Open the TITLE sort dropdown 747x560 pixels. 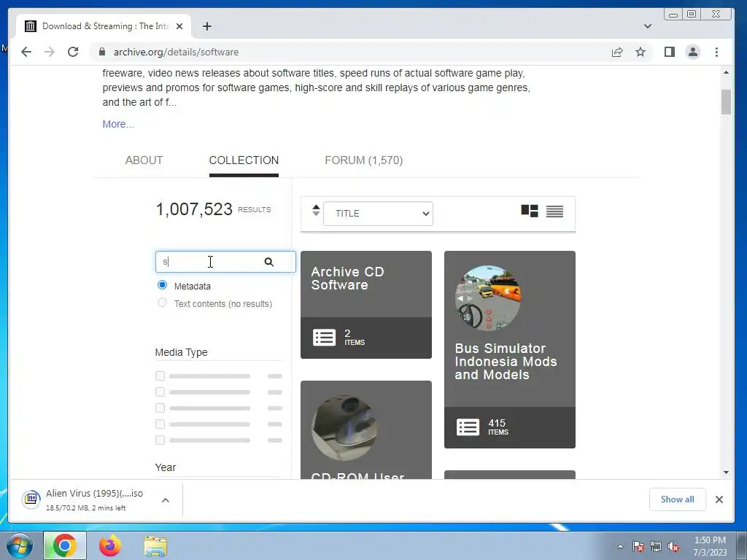click(379, 214)
